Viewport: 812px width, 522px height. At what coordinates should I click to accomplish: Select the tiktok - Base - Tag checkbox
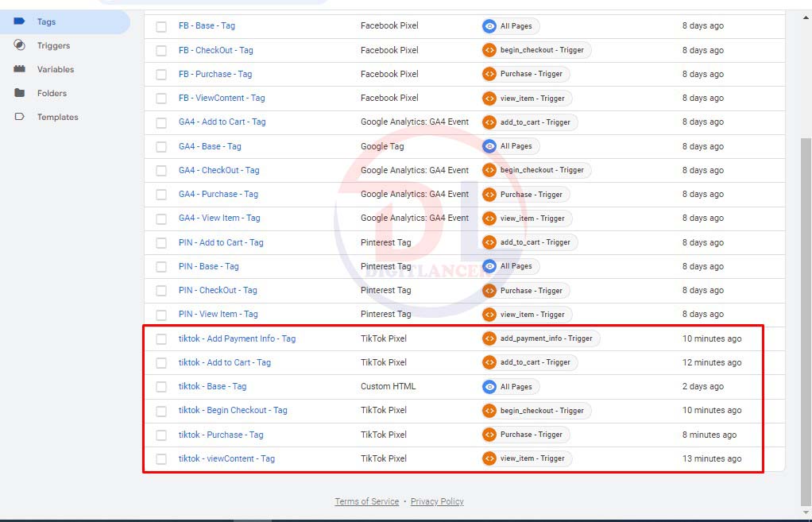161,387
